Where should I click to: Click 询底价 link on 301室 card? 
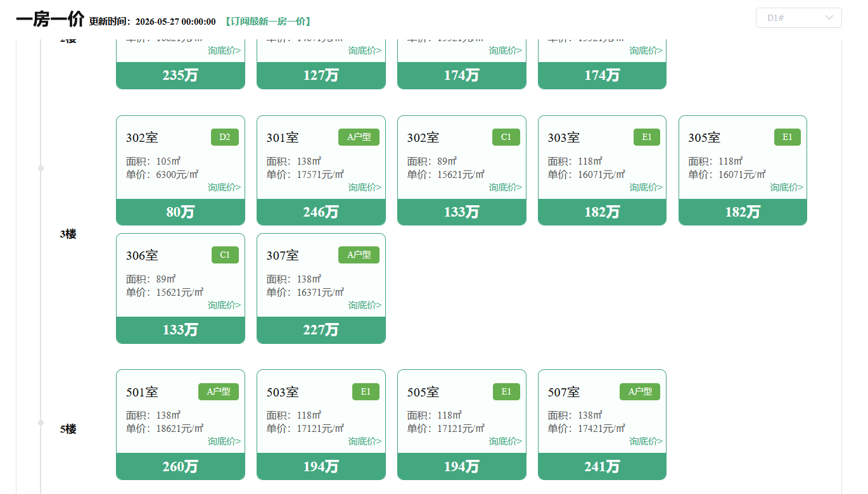point(364,187)
